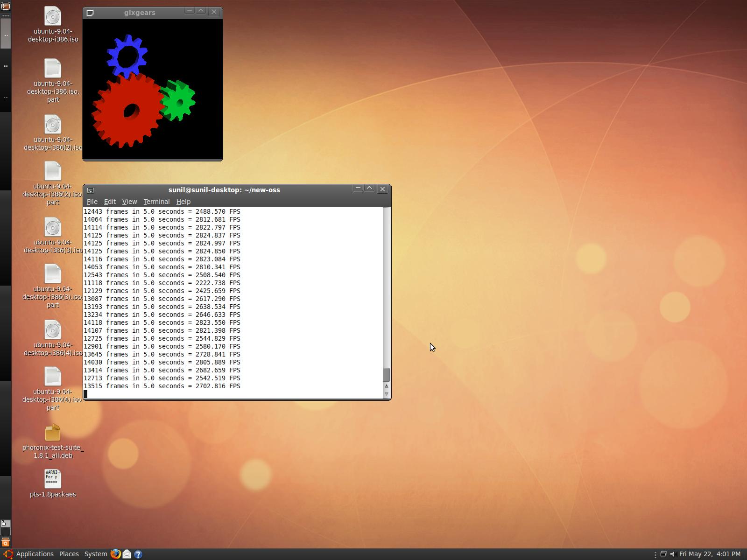
Task: Open the Terminal menu in menubar
Action: coord(156,202)
